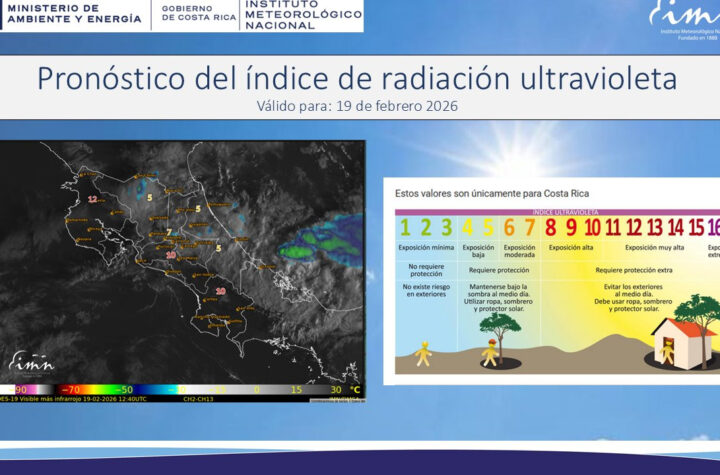Click the slide title about ultraviolet radiation forecast
The height and width of the screenshot is (475, 720).
point(356,79)
